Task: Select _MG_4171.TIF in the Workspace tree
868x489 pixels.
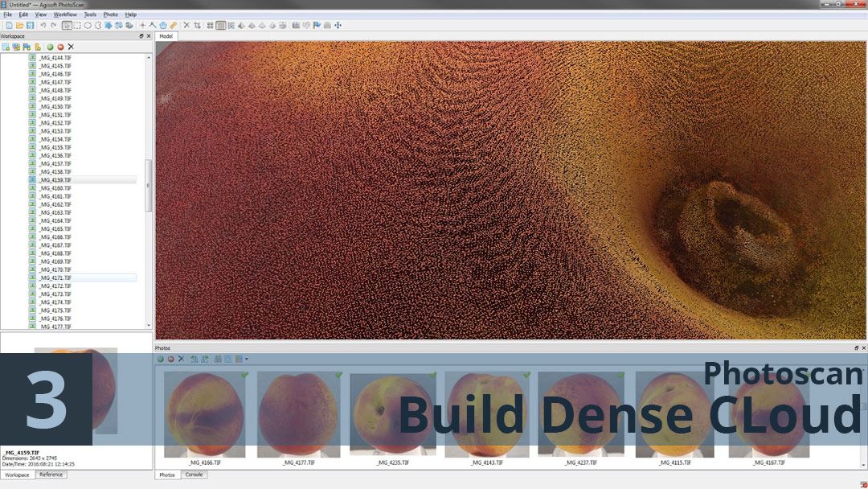Action: coord(55,278)
